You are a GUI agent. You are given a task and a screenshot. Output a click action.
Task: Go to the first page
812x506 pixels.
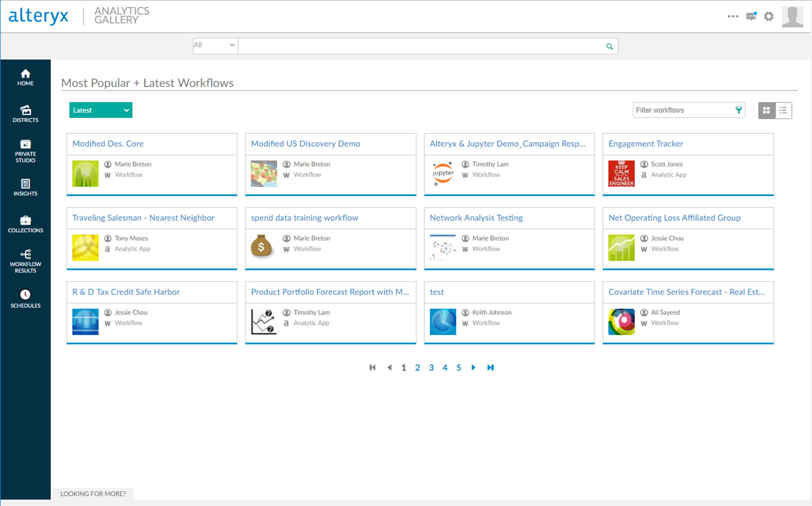pyautogui.click(x=372, y=367)
